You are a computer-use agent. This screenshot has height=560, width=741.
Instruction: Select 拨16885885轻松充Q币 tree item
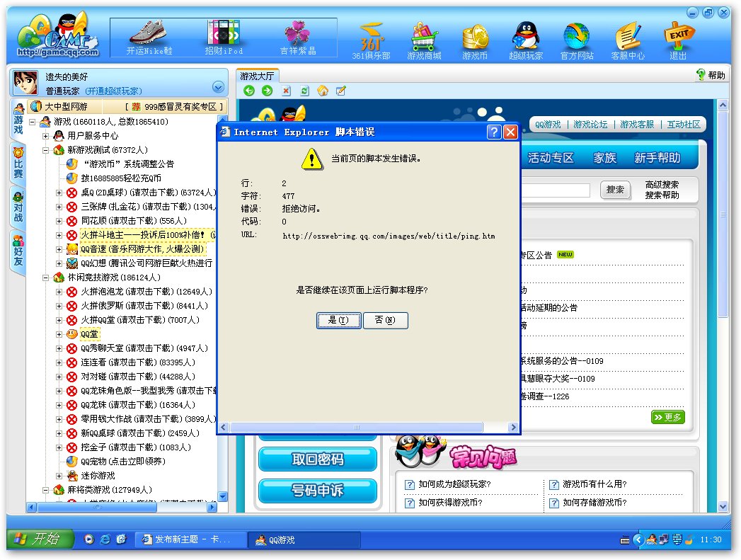pyautogui.click(x=121, y=178)
